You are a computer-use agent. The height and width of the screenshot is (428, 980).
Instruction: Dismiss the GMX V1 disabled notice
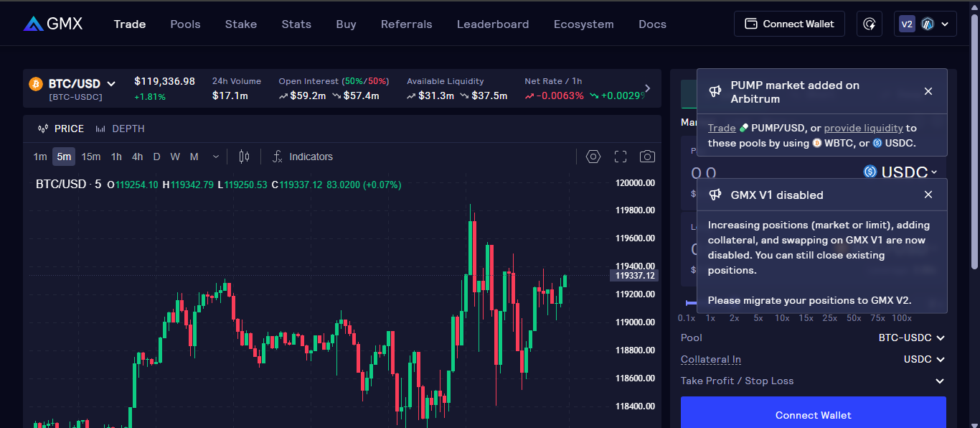tap(928, 195)
